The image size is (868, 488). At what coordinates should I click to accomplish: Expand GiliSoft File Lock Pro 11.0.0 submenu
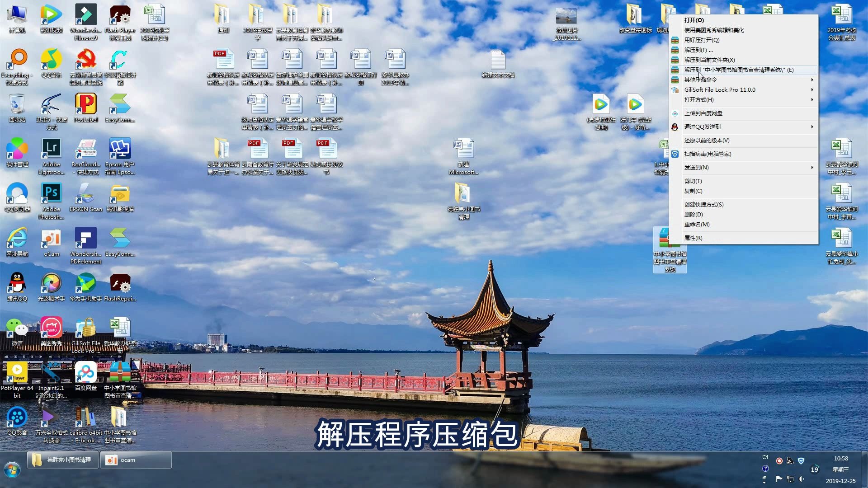744,90
